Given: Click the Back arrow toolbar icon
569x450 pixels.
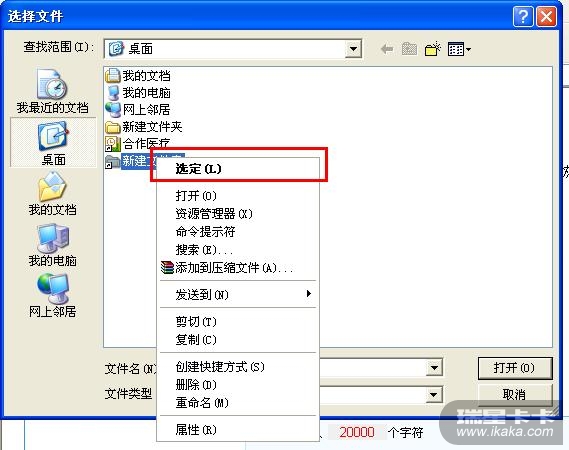Looking at the screenshot, I should 387,49.
